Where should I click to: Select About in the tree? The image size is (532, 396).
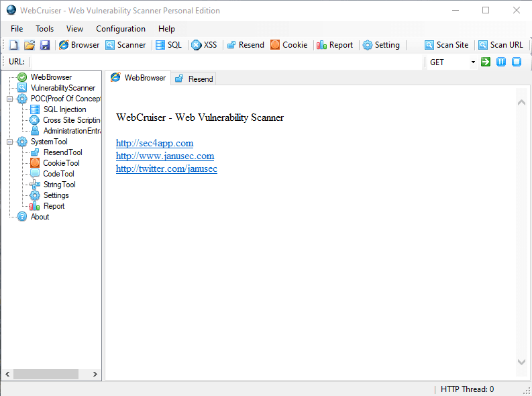coord(40,217)
